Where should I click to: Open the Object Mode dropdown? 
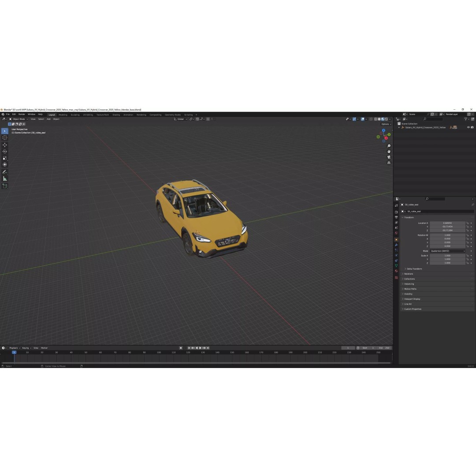point(19,119)
